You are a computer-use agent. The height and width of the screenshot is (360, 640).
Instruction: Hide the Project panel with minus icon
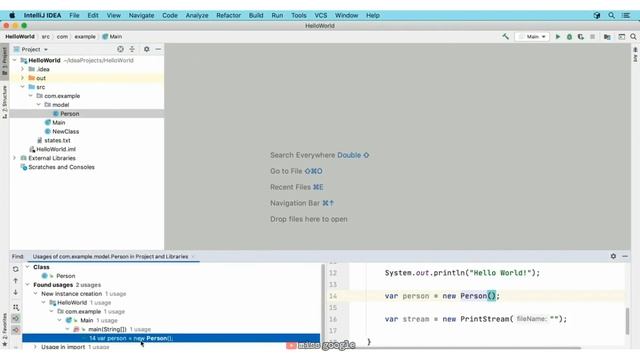pos(158,49)
